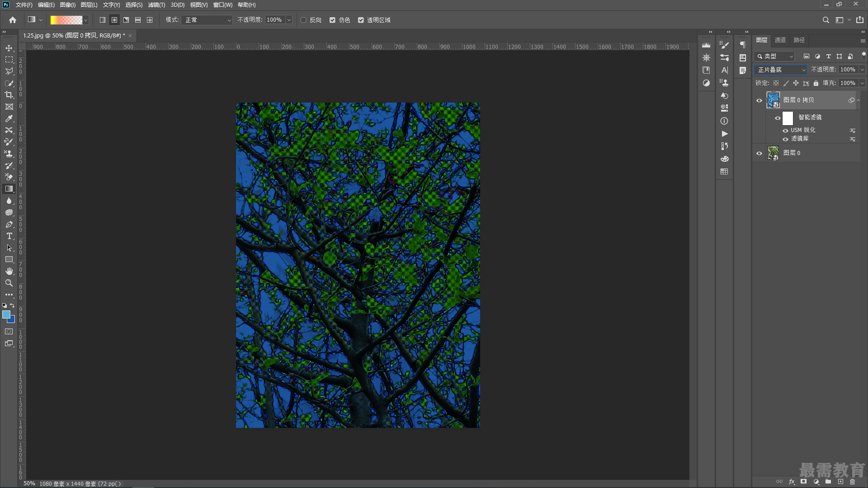Select the Blur tool
The width and height of the screenshot is (868, 488).
pos(9,201)
